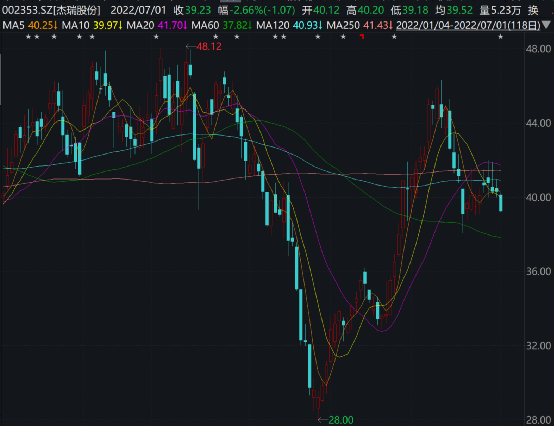554x426 pixels.
Task: Click the 28.00 low price arrow label
Action: tap(336, 420)
